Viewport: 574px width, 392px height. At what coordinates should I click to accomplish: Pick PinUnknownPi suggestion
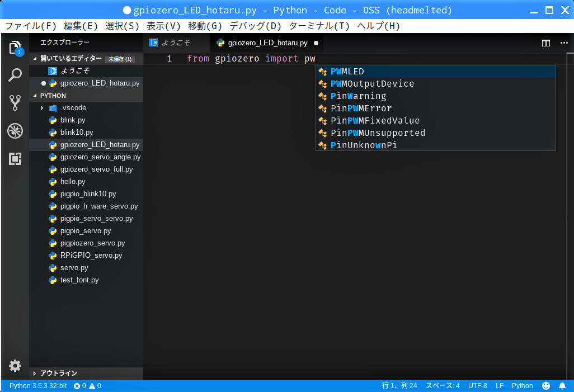pos(436,145)
